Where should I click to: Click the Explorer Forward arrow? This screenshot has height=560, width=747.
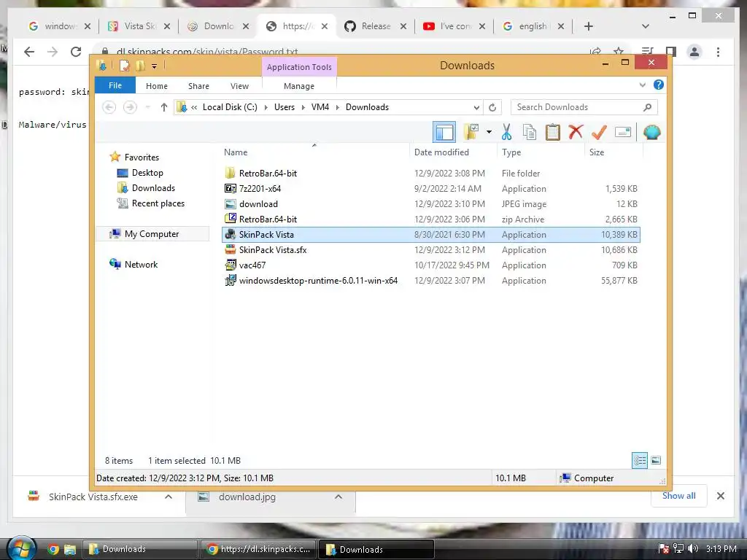[x=130, y=107]
